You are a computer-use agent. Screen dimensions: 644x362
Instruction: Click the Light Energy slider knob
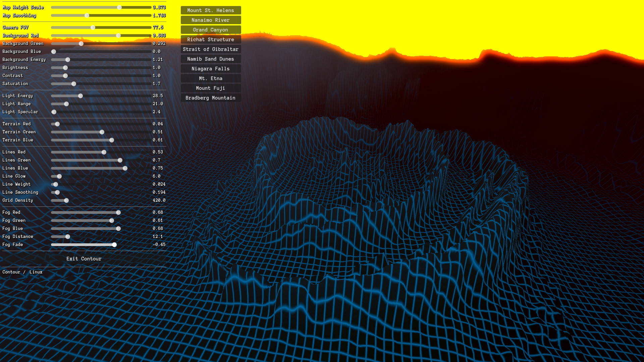(80, 96)
